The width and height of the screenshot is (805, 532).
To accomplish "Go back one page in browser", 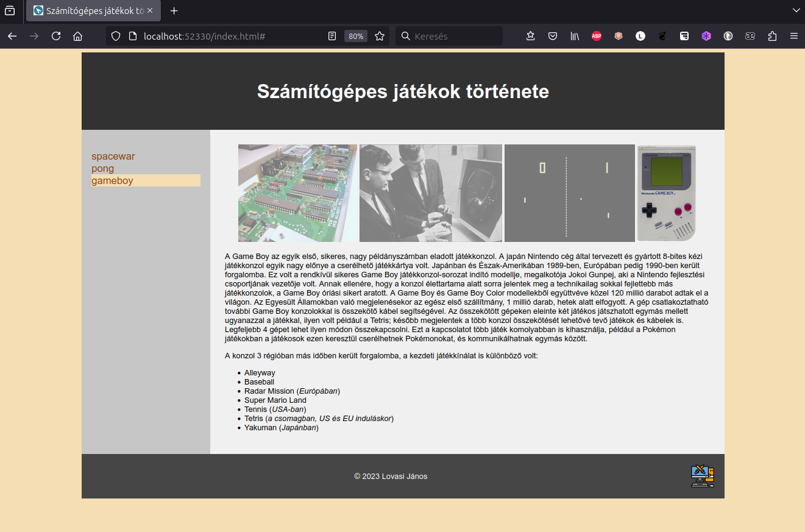I will [x=12, y=36].
